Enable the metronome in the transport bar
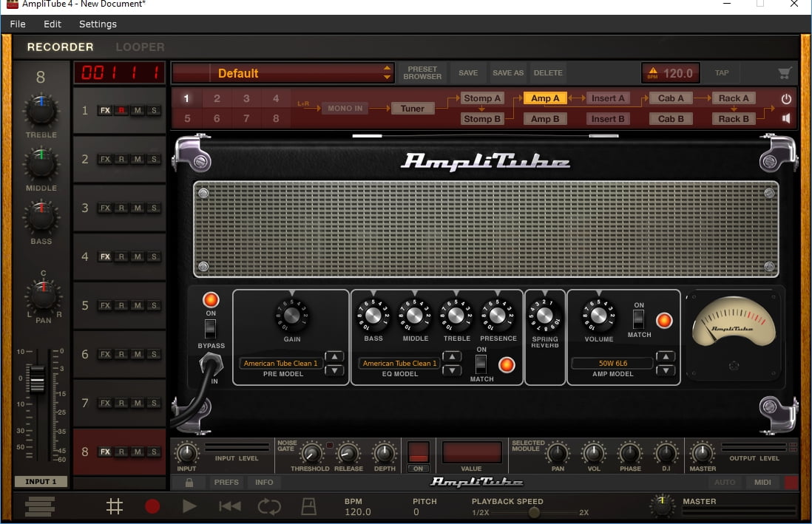812x524 pixels. point(308,506)
